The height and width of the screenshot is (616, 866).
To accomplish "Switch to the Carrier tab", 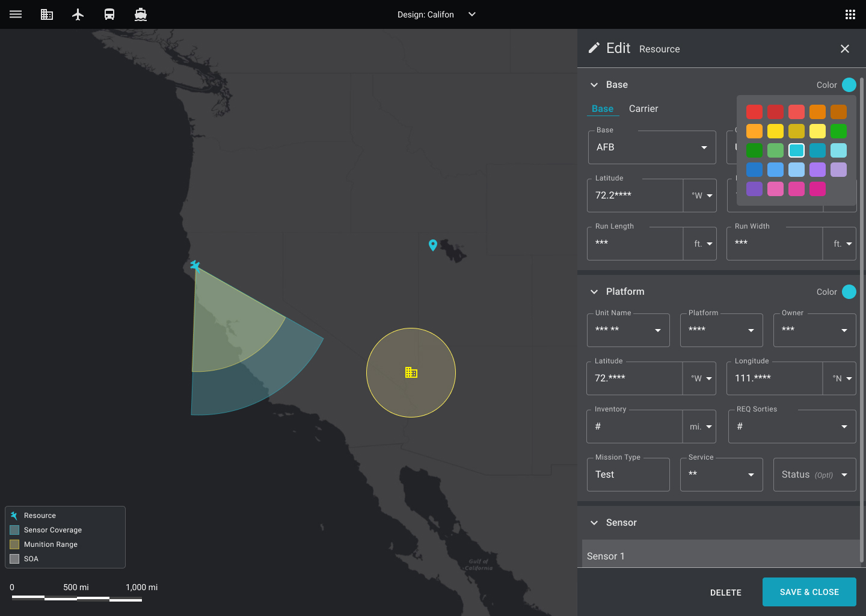I will [x=643, y=109].
